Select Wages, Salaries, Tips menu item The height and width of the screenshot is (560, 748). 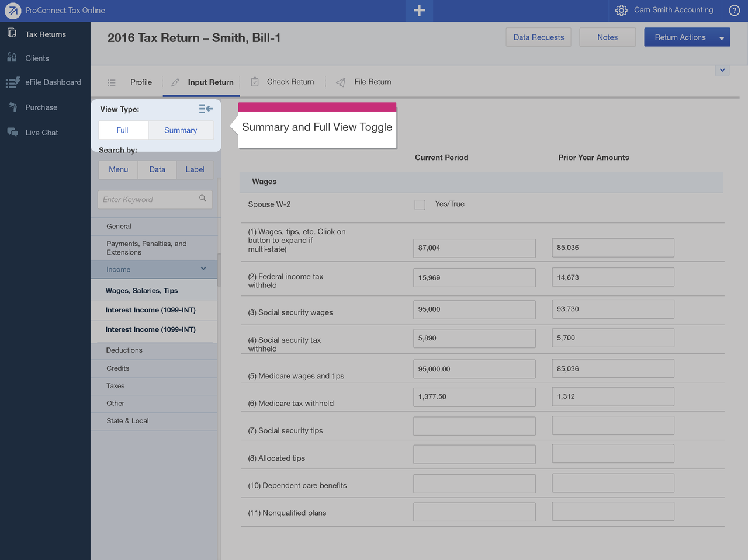pos(154,291)
